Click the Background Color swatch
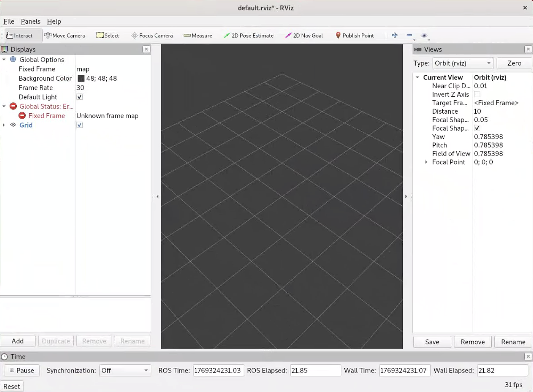Viewport: 533px width, 392px height. pos(81,78)
